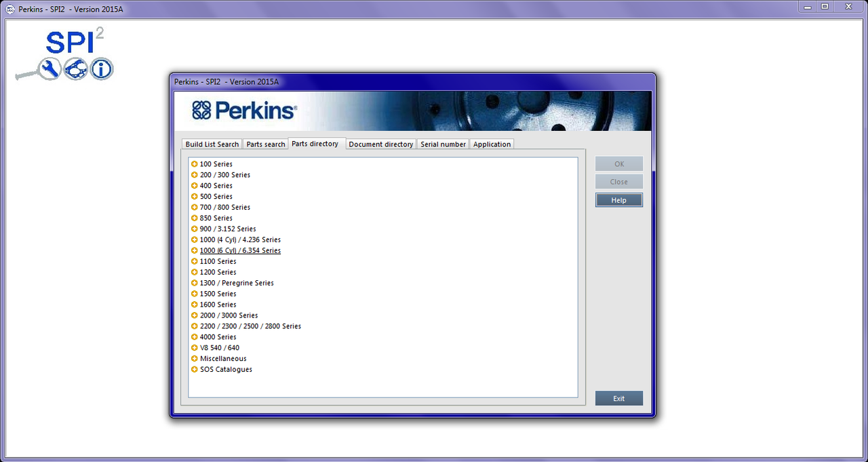Image resolution: width=868 pixels, height=462 pixels.
Task: Click the information icon under SPI2 logo
Action: click(102, 69)
